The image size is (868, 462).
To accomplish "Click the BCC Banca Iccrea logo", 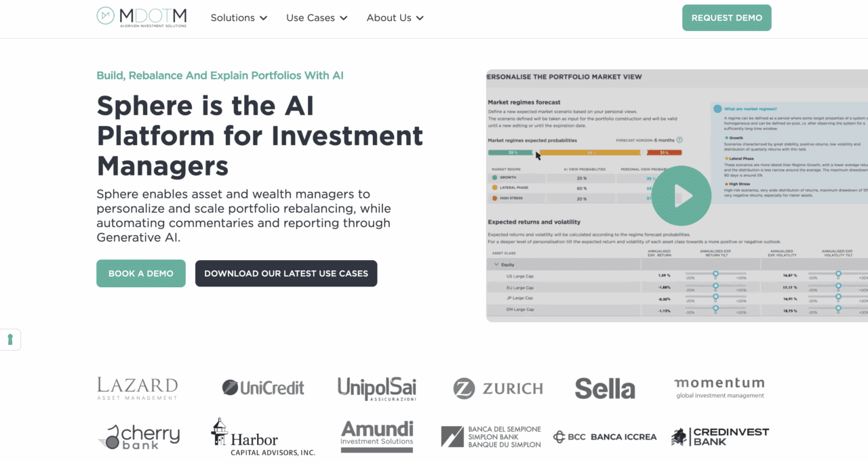I will [605, 437].
